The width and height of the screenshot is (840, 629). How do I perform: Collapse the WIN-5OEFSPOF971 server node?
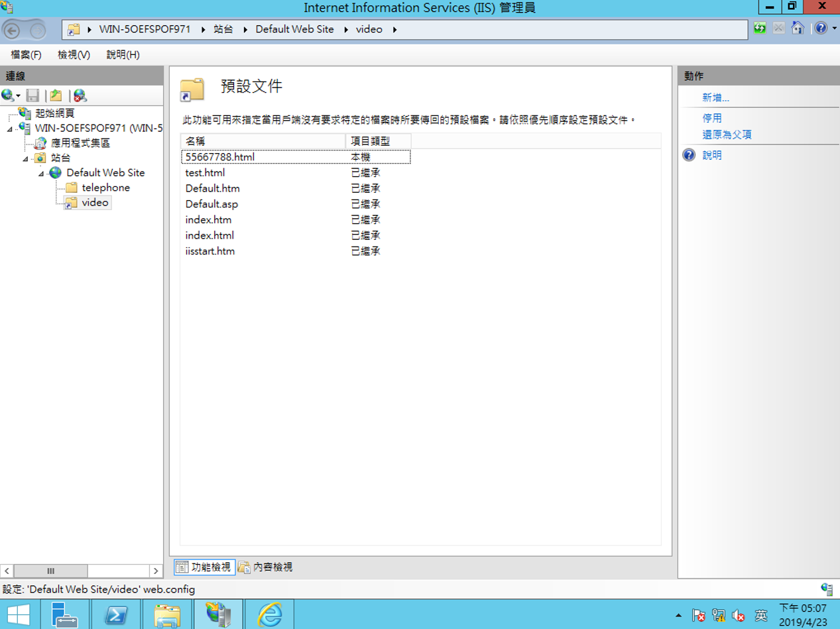click(x=10, y=129)
